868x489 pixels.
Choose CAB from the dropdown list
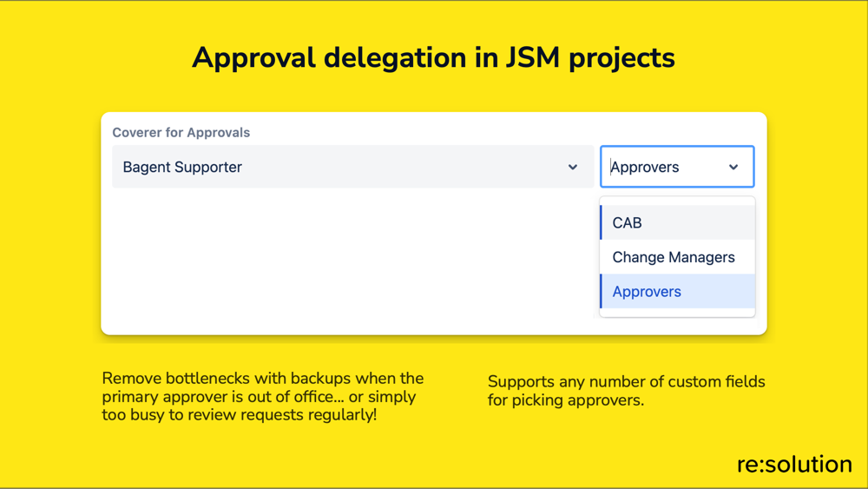click(678, 222)
